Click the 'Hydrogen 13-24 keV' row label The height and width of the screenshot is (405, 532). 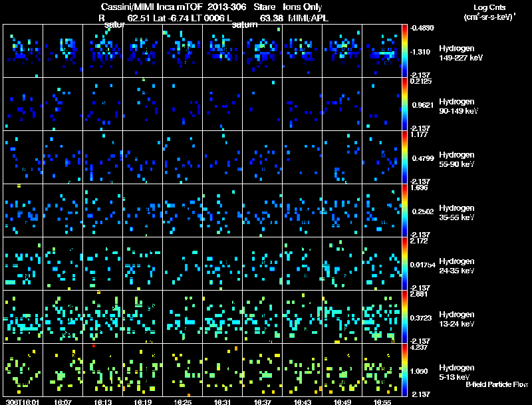[457, 319]
